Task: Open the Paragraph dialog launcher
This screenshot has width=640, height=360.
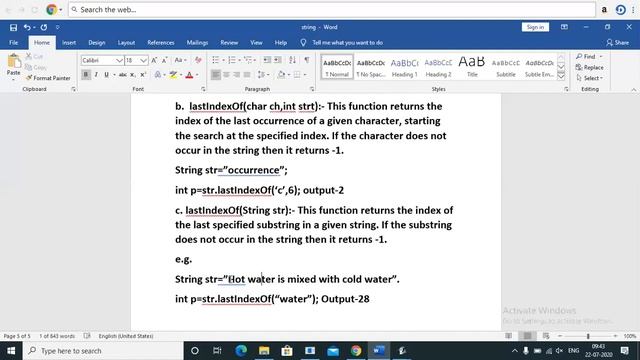Action: click(312, 89)
